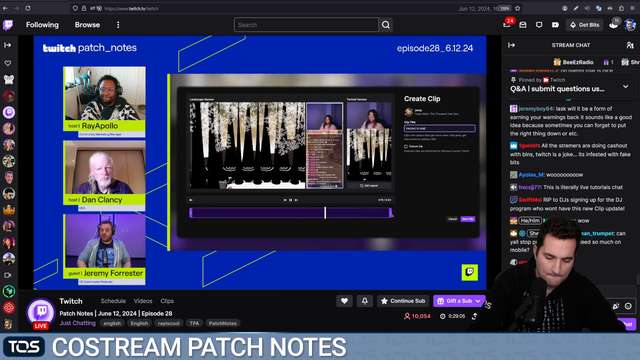640x360 pixels.
Task: Switch to the Videos tab
Action: tap(143, 301)
